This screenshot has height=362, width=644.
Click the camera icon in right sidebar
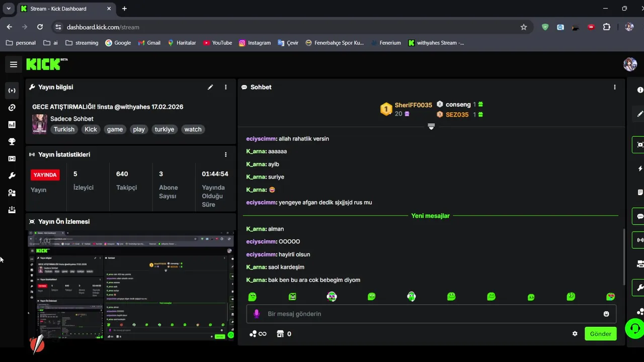point(640,264)
